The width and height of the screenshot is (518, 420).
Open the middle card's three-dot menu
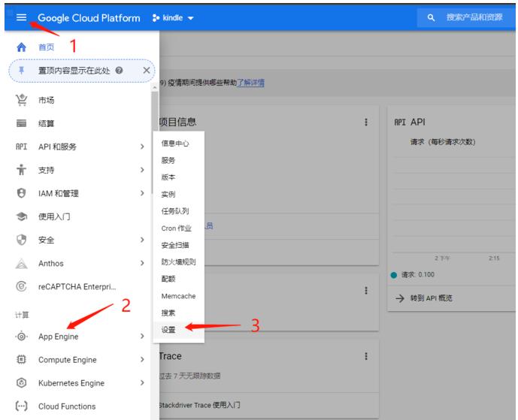pyautogui.click(x=366, y=290)
